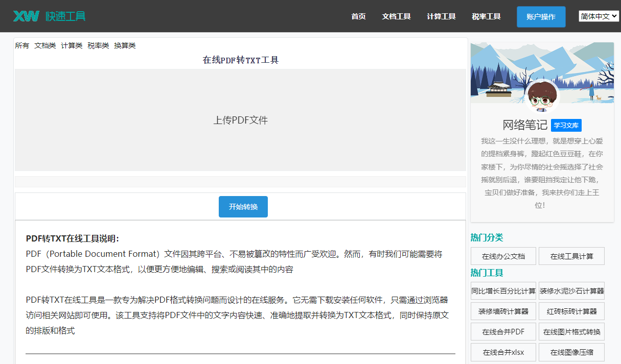Open 在线工具计算 category

571,256
